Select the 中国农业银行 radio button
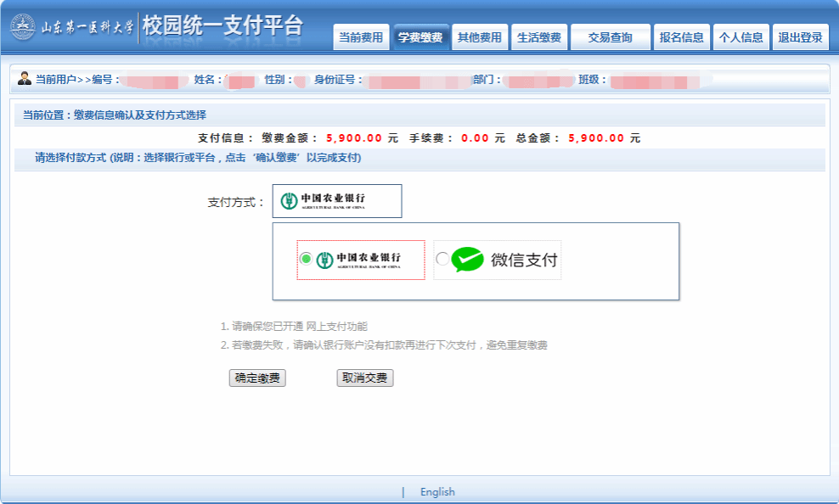 (x=306, y=259)
